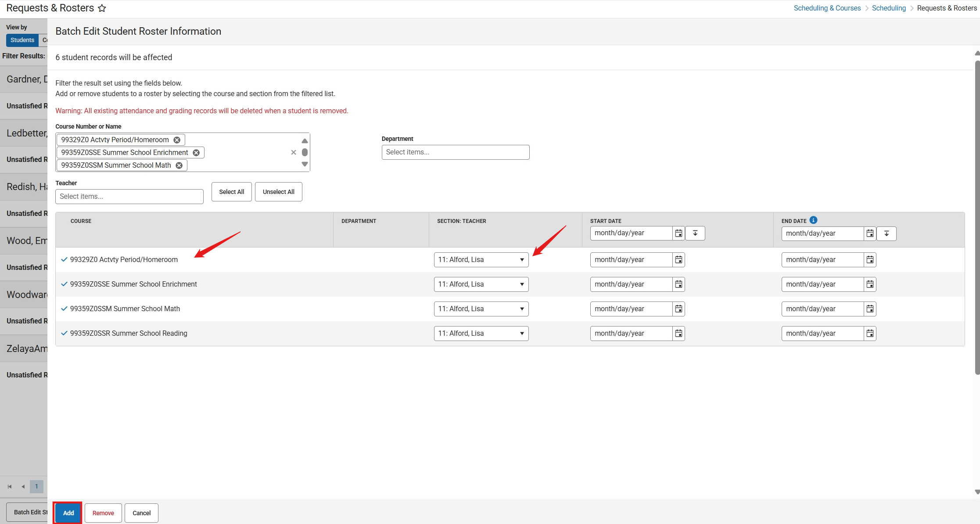This screenshot has height=524, width=980.
Task: Open the header Start Date calendar picker
Action: pyautogui.click(x=678, y=233)
